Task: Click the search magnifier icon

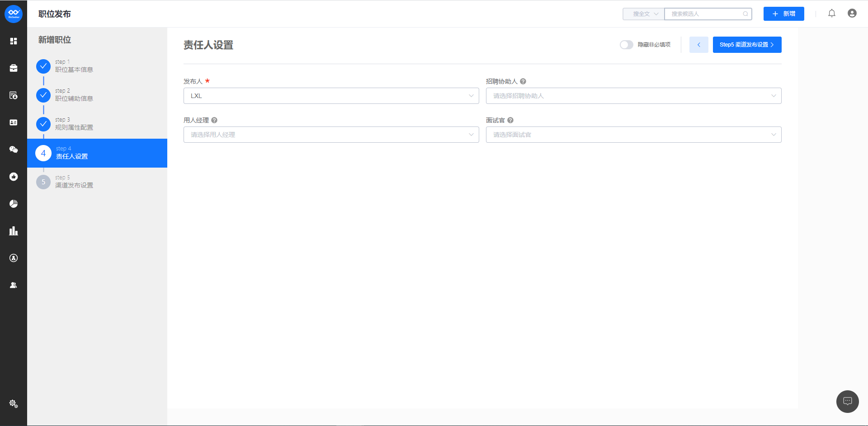Action: [x=745, y=14]
